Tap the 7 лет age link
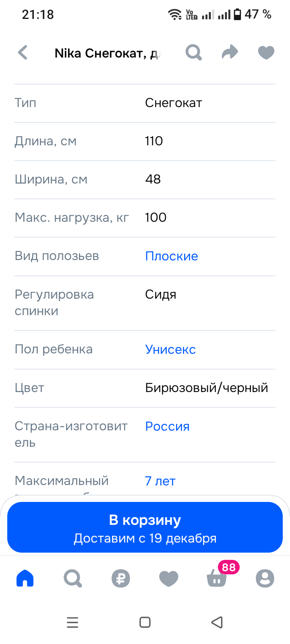The width and height of the screenshot is (290, 644). coord(160,481)
